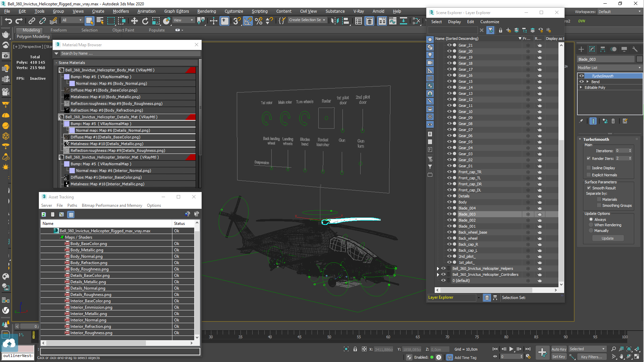Click the Play Animation button
This screenshot has width=644, height=362.
coord(512,349)
